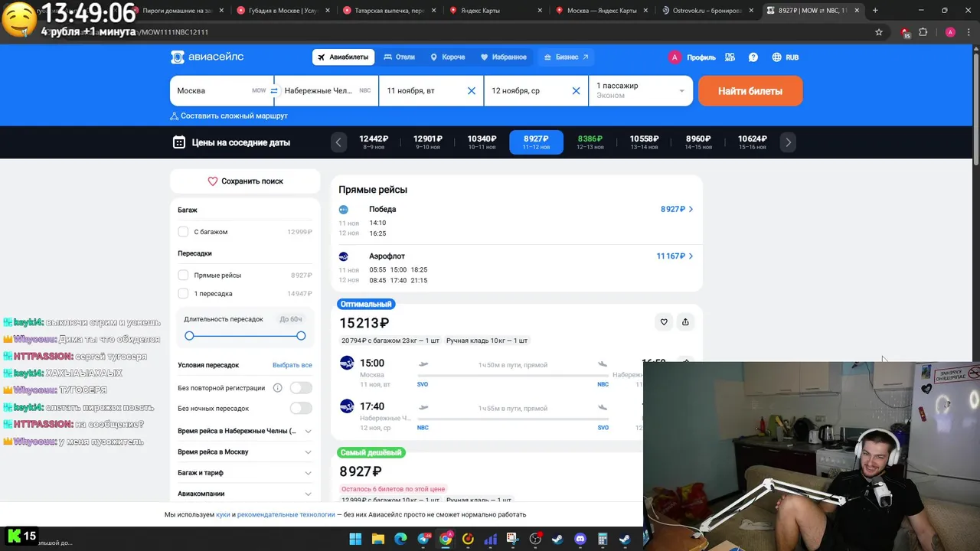Screen dimensions: 980x551
Task: Switch to the Короче tab
Action: click(448, 57)
